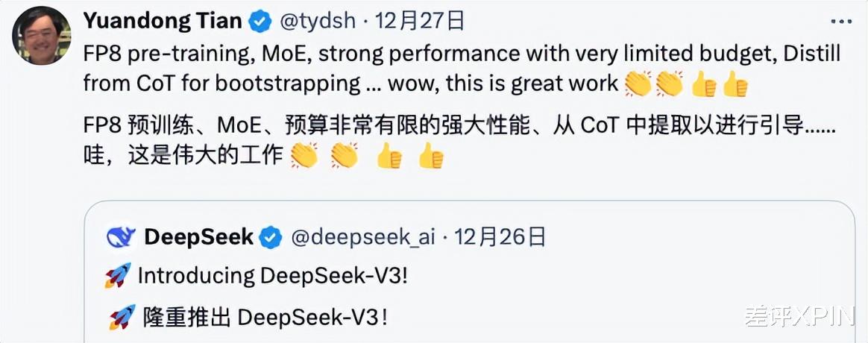Open Yuandong Tian's profile photo
The image size is (868, 343).
click(42, 35)
